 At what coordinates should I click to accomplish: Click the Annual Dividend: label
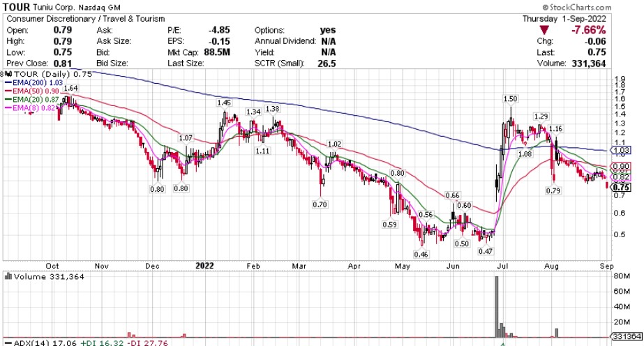coord(285,41)
